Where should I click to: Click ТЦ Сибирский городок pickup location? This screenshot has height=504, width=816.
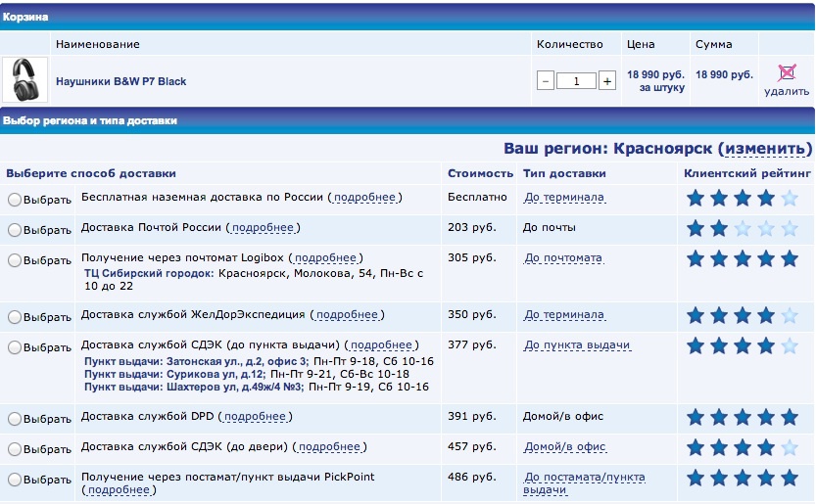point(149,273)
